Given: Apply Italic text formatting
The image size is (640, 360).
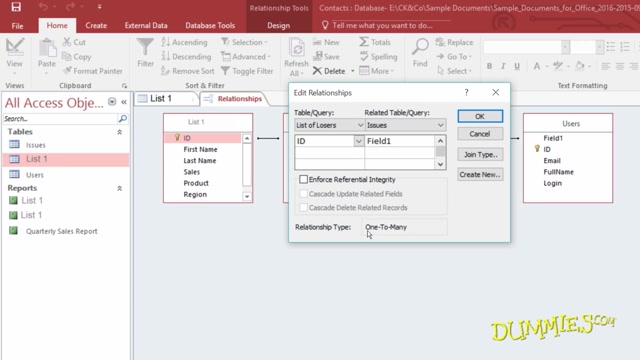Looking at the screenshot, I should coord(503,66).
